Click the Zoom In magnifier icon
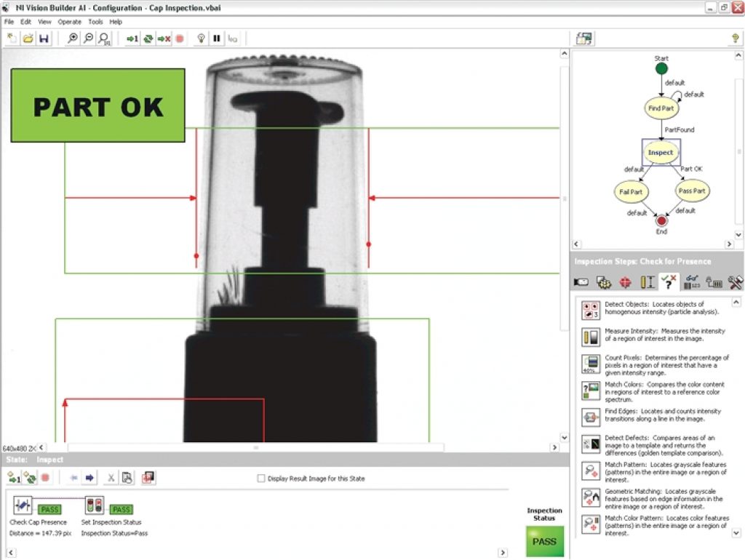745x560 pixels. pyautogui.click(x=73, y=39)
